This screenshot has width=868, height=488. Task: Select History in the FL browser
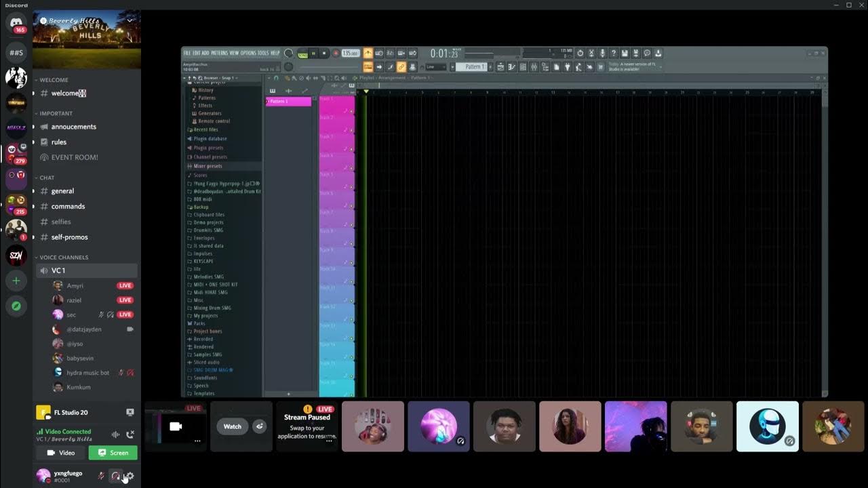205,90
